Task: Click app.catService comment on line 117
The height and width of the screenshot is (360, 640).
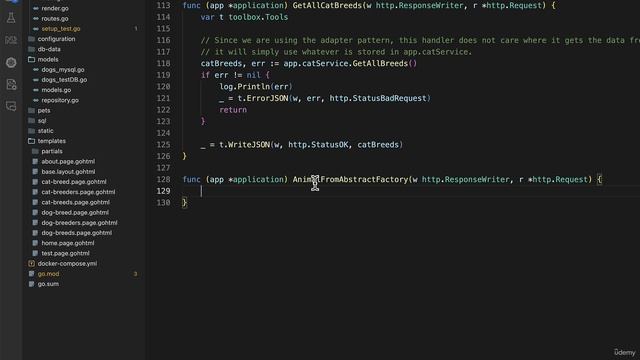Action: [x=437, y=52]
